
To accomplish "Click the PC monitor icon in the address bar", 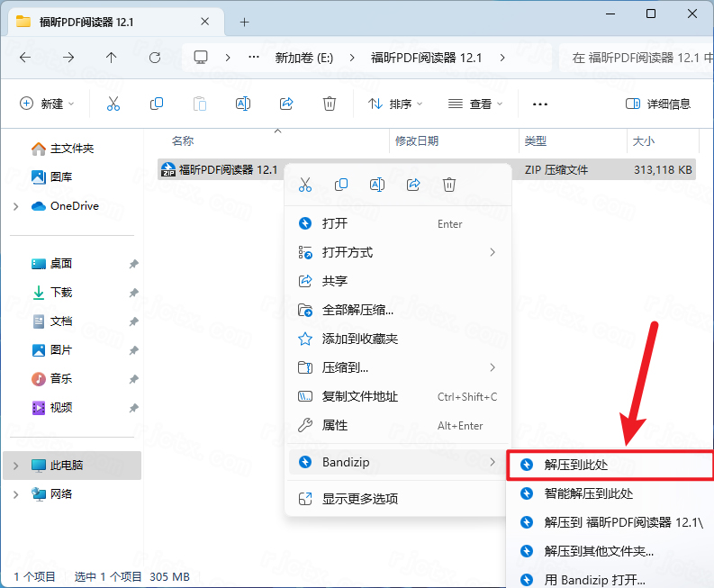I will click(x=201, y=58).
